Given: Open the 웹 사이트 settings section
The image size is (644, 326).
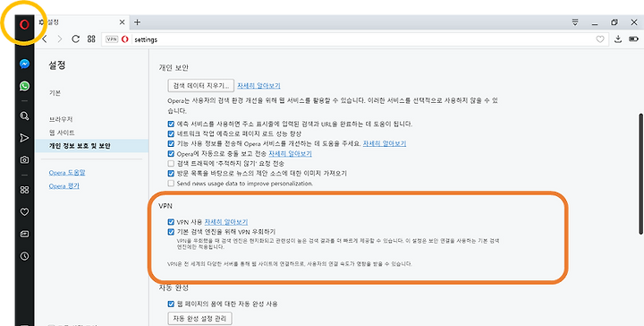Looking at the screenshot, I should tap(62, 133).
